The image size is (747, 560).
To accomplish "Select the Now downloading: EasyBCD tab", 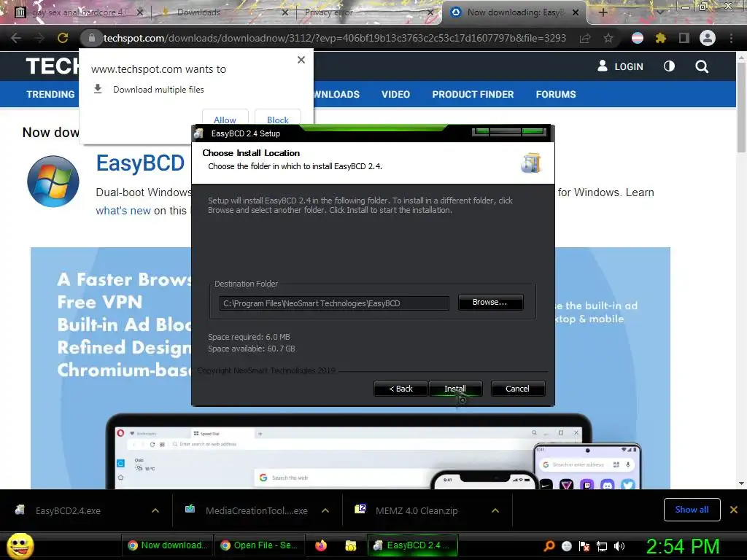I will click(x=514, y=12).
